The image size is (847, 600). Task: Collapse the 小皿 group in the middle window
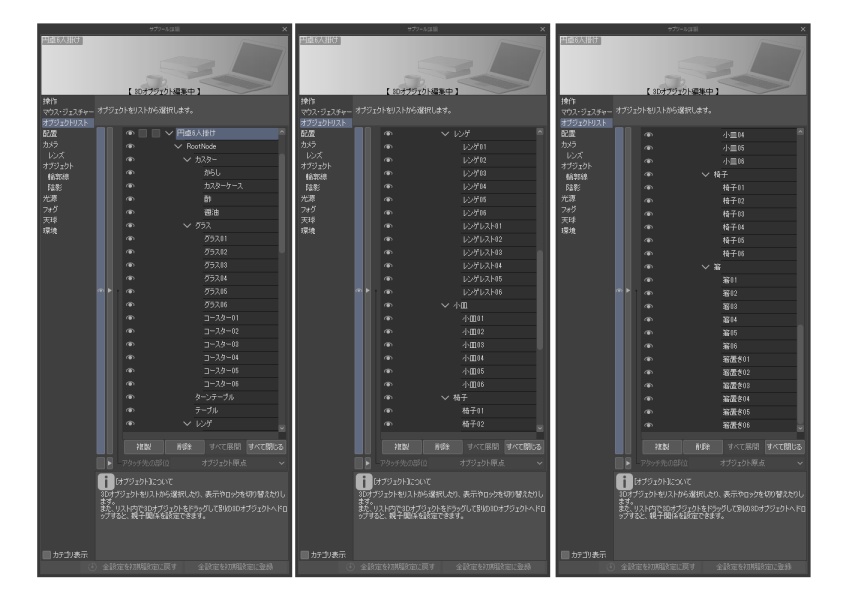[445, 305]
